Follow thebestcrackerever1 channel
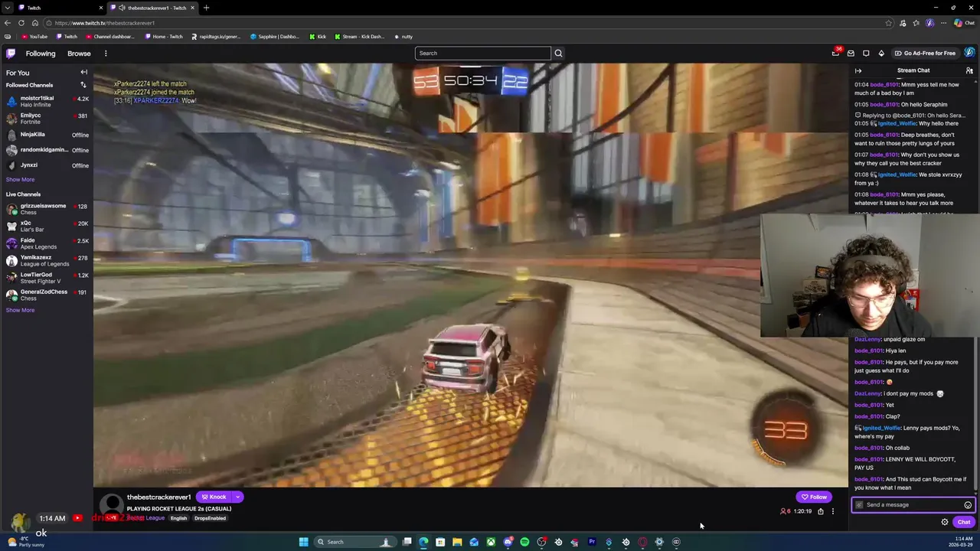 point(814,497)
